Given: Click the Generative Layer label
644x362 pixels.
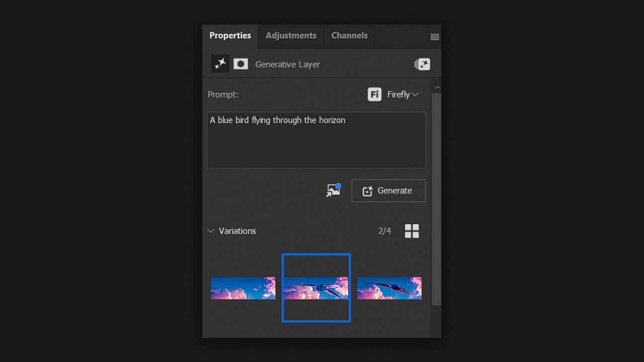Looking at the screenshot, I should click(287, 64).
